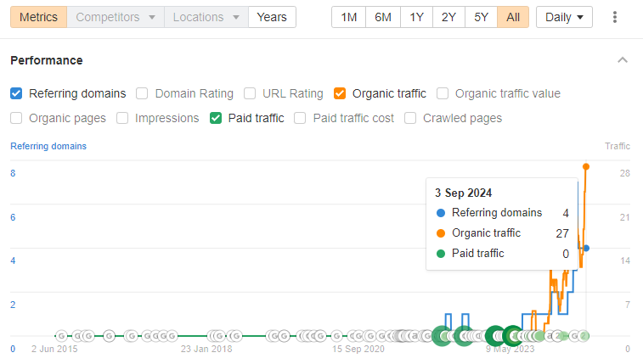
Task: Open the Locations dropdown
Action: [x=206, y=17]
